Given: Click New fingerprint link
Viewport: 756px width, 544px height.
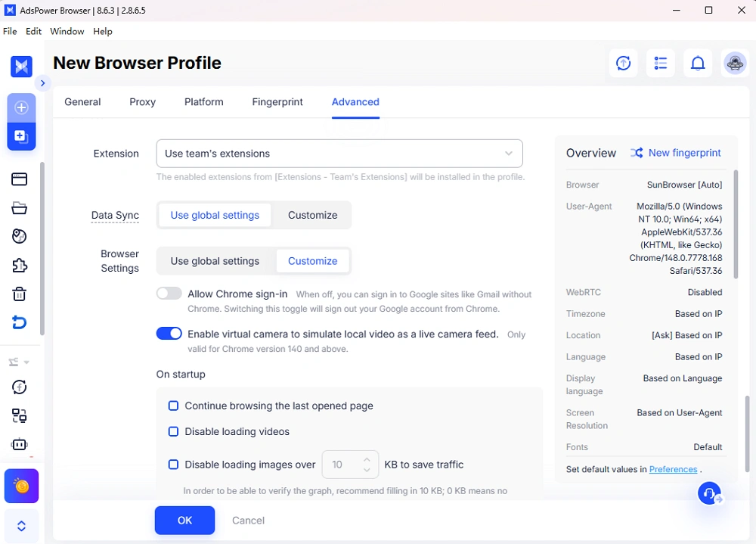Looking at the screenshot, I should coord(685,153).
